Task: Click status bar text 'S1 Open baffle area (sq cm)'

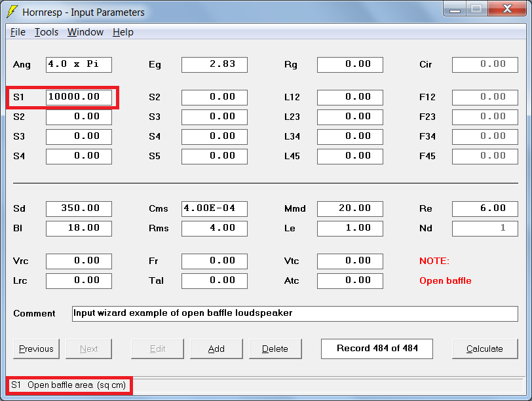Action: [68, 385]
